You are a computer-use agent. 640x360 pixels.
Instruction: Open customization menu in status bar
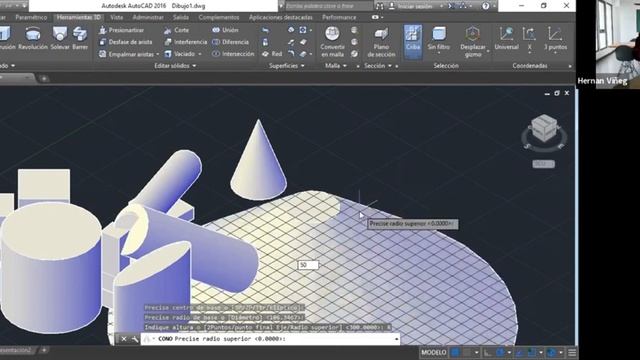tap(572, 352)
